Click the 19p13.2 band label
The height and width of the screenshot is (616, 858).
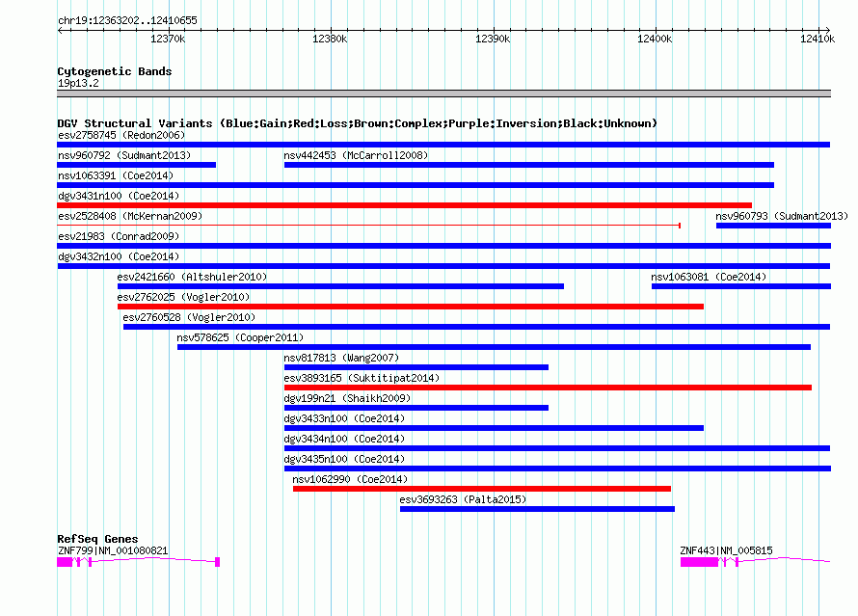pyautogui.click(x=78, y=83)
